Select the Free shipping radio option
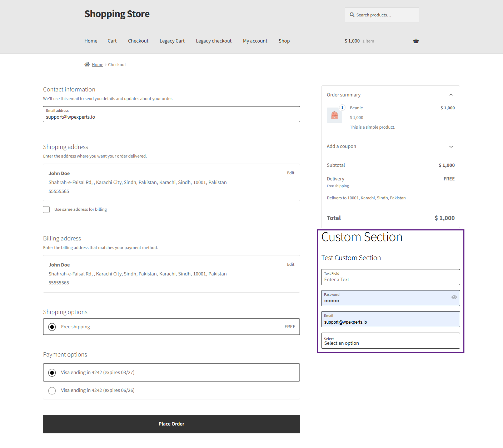The height and width of the screenshot is (448, 503). pyautogui.click(x=52, y=327)
